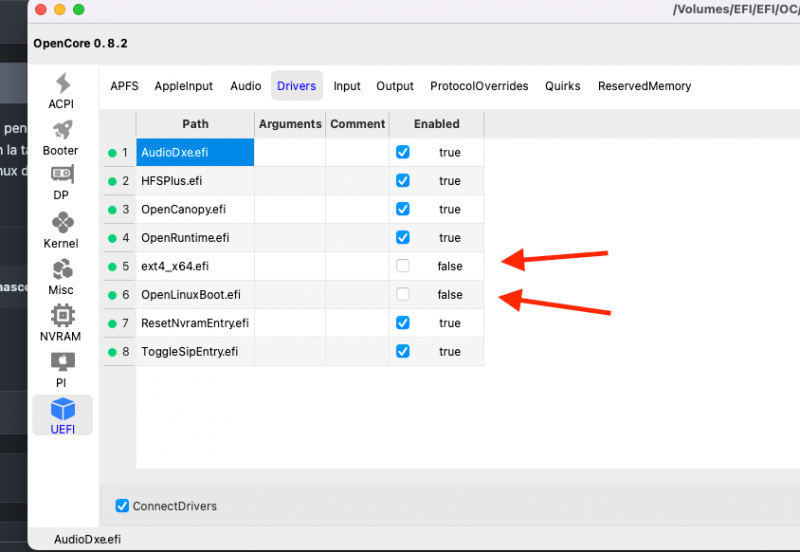Open the Output tab
The width and height of the screenshot is (800, 552).
[395, 86]
